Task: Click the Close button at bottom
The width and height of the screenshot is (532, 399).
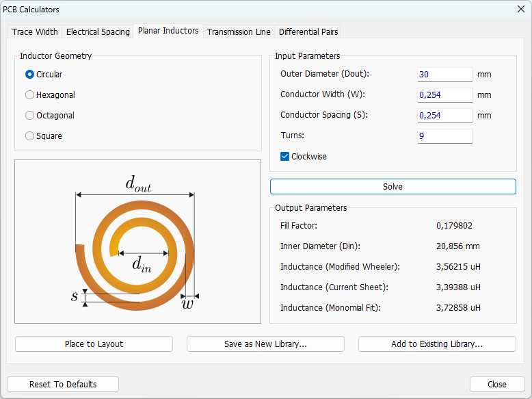Action: (497, 384)
